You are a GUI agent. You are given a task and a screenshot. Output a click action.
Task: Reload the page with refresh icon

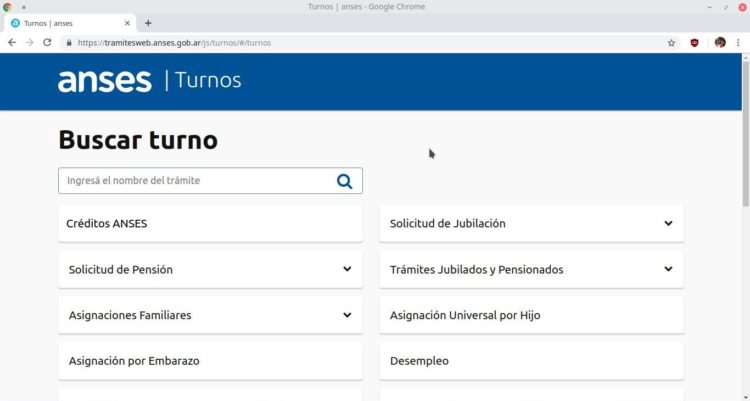47,43
